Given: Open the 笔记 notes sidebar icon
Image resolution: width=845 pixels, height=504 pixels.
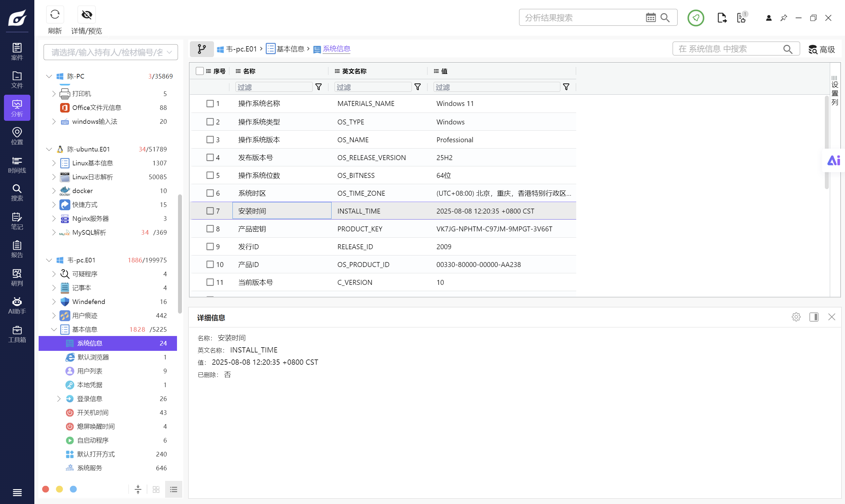Looking at the screenshot, I should [17, 221].
